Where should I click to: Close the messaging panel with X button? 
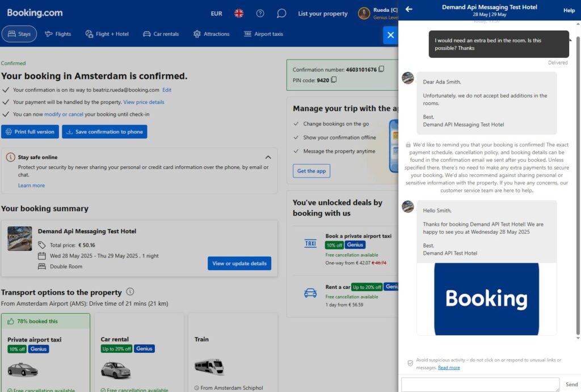click(390, 35)
